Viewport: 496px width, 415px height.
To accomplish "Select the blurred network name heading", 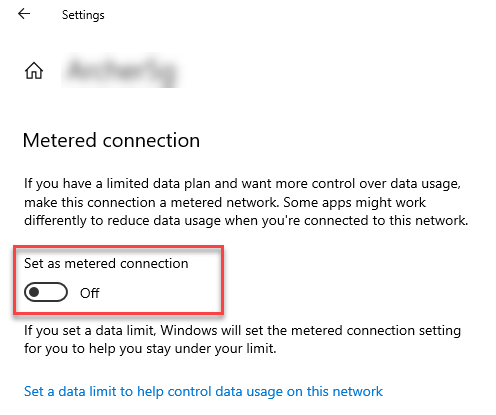I will click(x=121, y=70).
